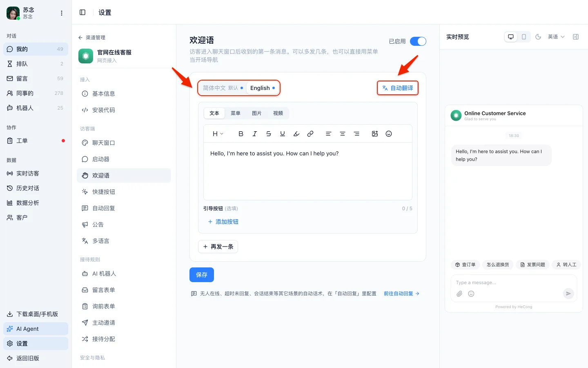588x368 pixels.
Task: Switch preview to dark mode
Action: point(538,37)
